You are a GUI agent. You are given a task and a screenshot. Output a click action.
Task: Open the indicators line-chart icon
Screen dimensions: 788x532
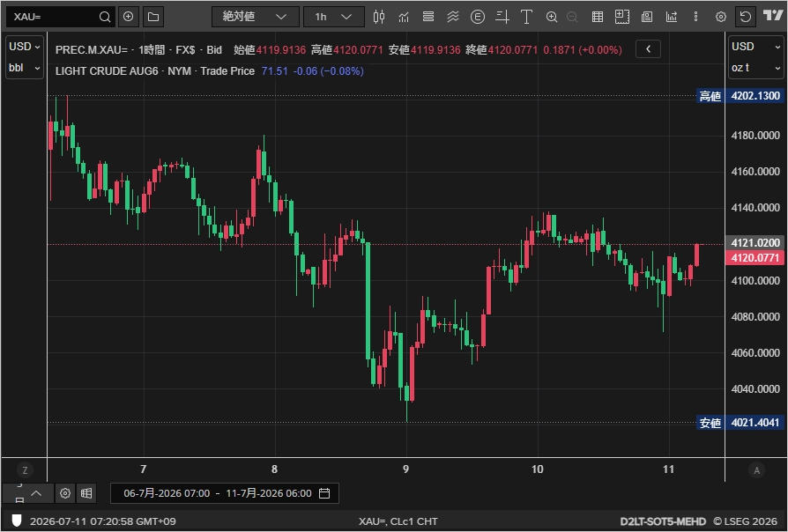point(404,17)
